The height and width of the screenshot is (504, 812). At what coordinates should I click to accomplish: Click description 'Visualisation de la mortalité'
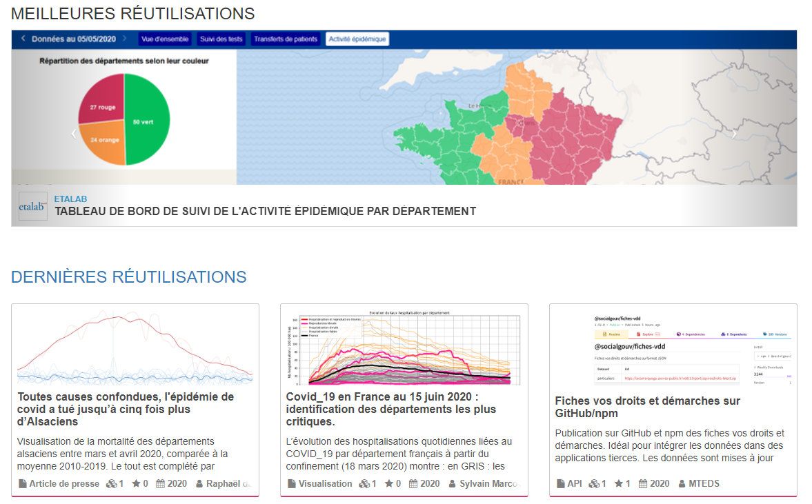[122, 454]
